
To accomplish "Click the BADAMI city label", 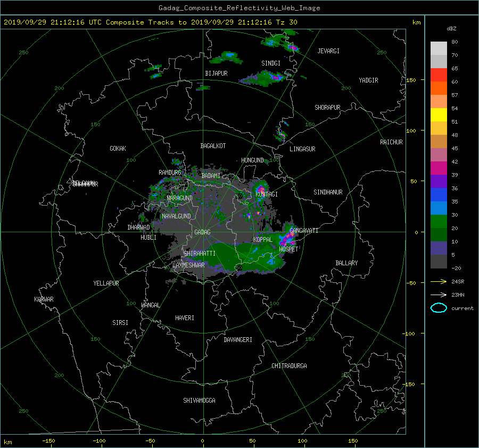I will coord(211,176).
